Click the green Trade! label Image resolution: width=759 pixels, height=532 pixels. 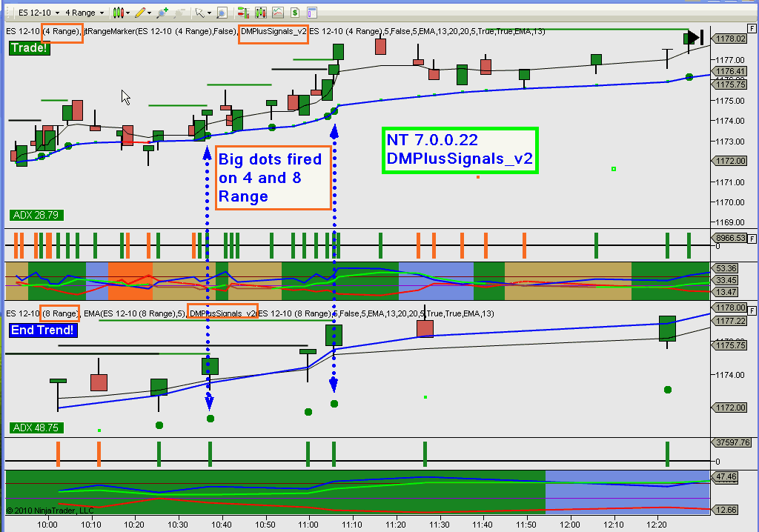pyautogui.click(x=30, y=48)
